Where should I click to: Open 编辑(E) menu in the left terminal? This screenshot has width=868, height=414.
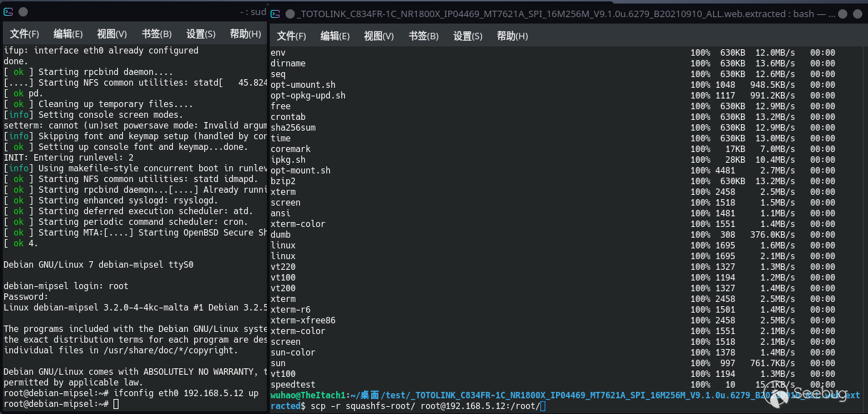68,34
